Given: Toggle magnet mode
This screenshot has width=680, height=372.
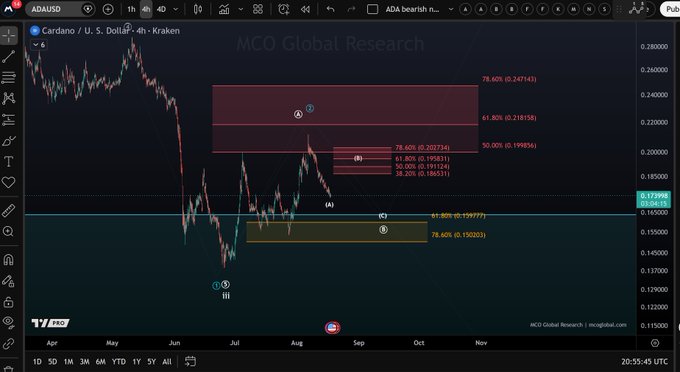Looking at the screenshot, I should [9, 260].
